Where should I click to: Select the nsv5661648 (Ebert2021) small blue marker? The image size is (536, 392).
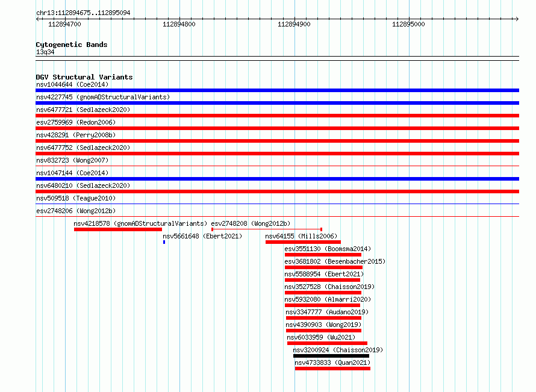pos(164,242)
